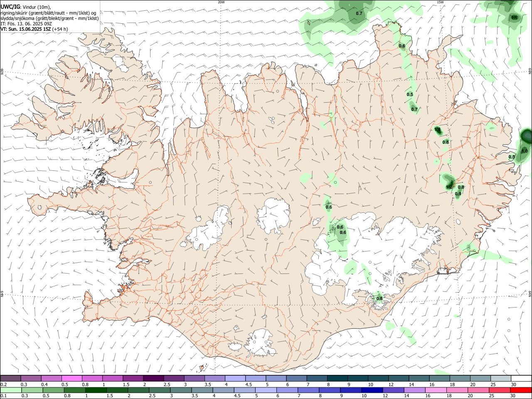The width and height of the screenshot is (532, 399).
Task: Click top-row dark purple swatch between 2 and 2.5
Action: 153,378
